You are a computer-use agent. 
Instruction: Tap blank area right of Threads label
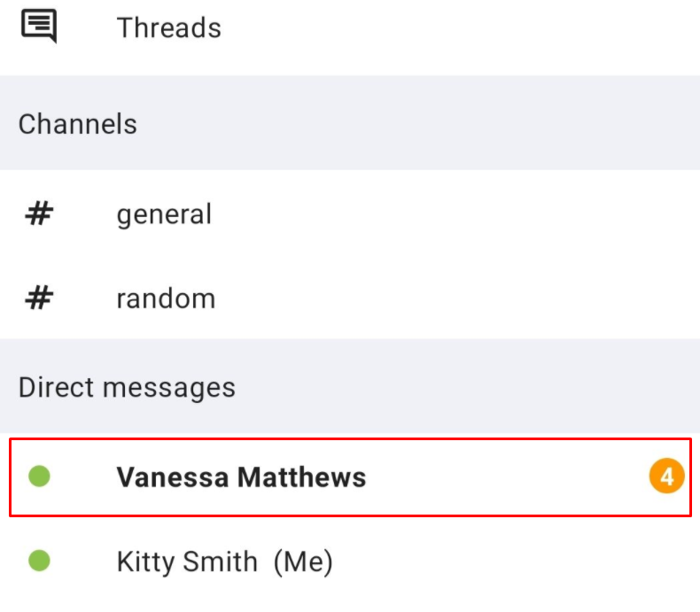(460, 27)
